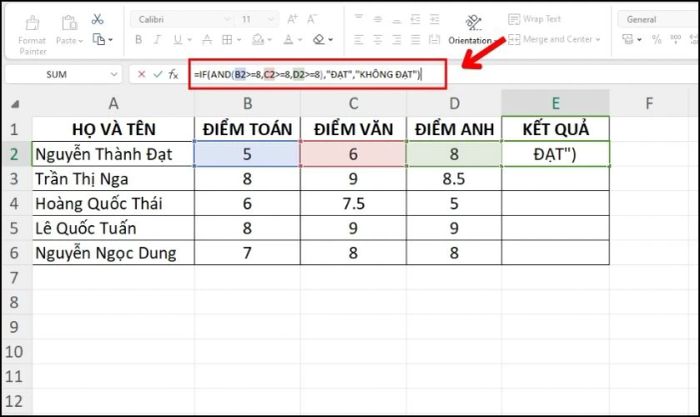Click cell containing Trần Thị Nga
The image size is (700, 417).
click(113, 179)
